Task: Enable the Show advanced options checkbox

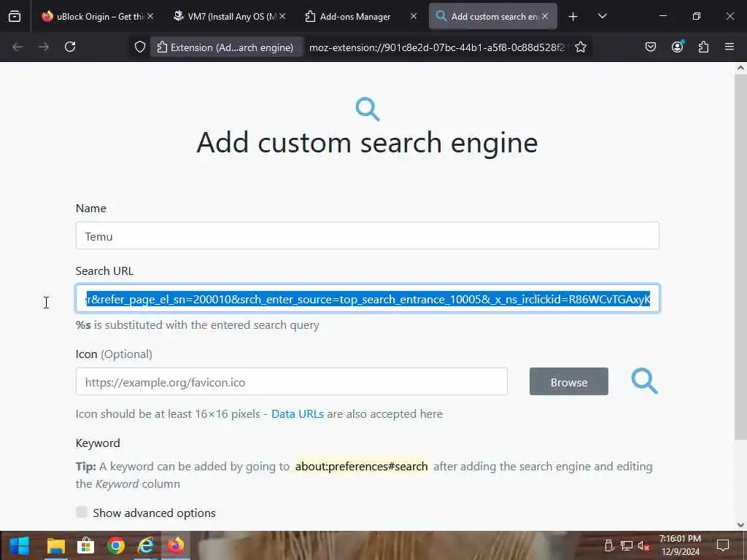Action: click(82, 513)
